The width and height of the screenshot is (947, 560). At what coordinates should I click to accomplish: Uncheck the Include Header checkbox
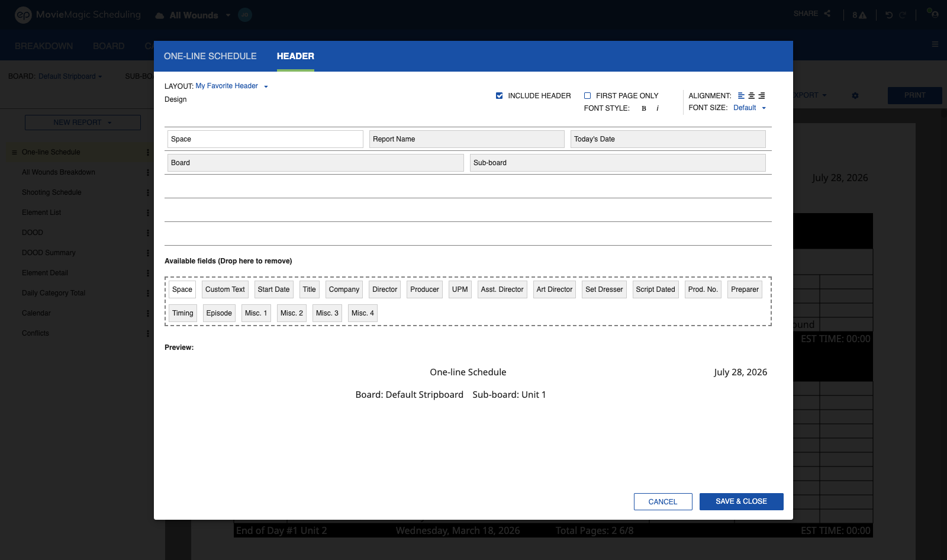coord(500,95)
